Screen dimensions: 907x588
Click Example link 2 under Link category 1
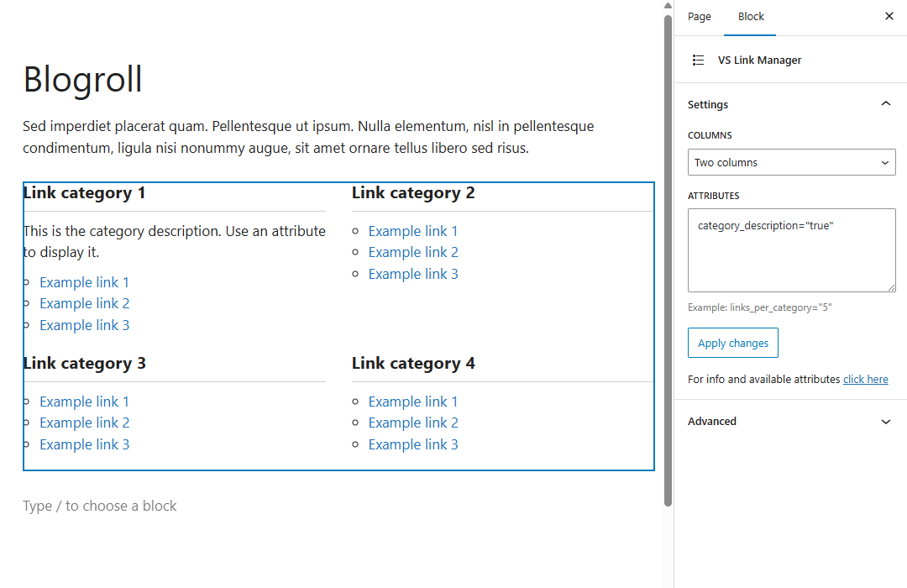coord(85,303)
